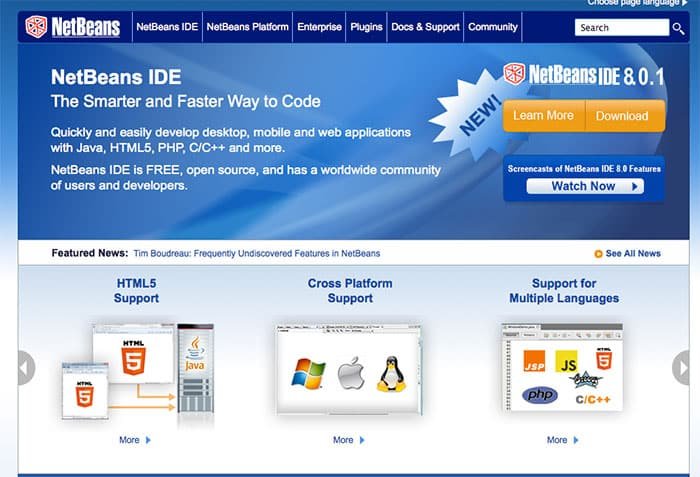Click the Apple logo icon
Viewport: 700px width, 477px height.
pyautogui.click(x=351, y=373)
